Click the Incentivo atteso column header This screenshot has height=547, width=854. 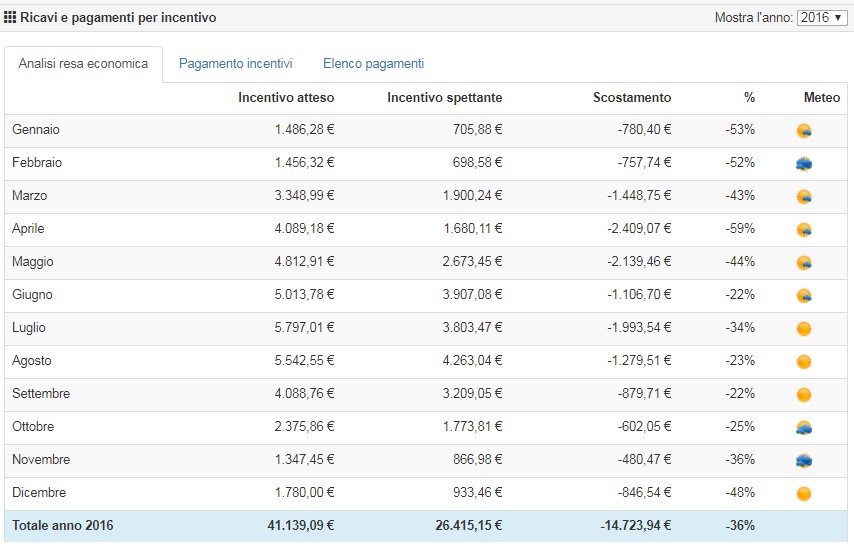click(286, 98)
